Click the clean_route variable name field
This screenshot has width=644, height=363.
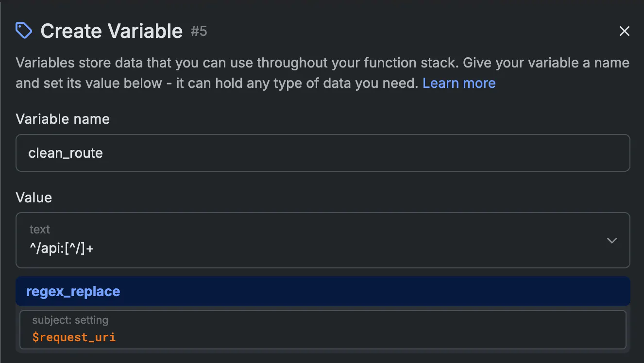pos(66,153)
